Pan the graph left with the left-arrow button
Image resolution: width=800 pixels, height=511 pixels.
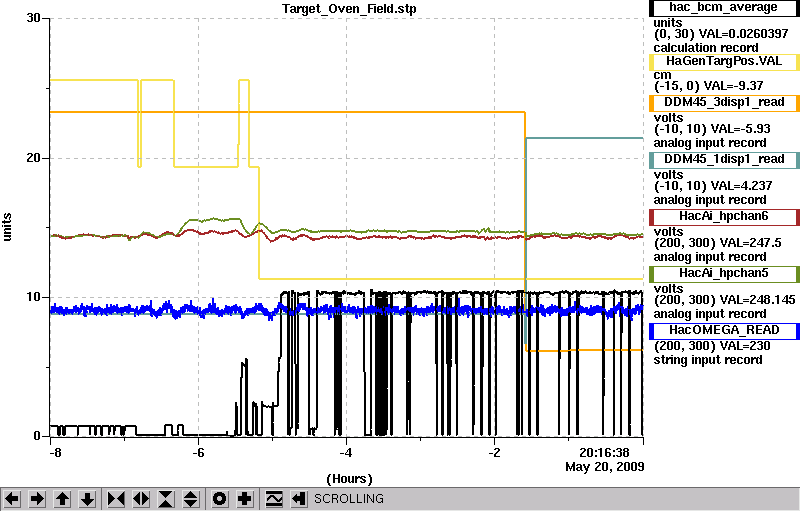point(12,499)
